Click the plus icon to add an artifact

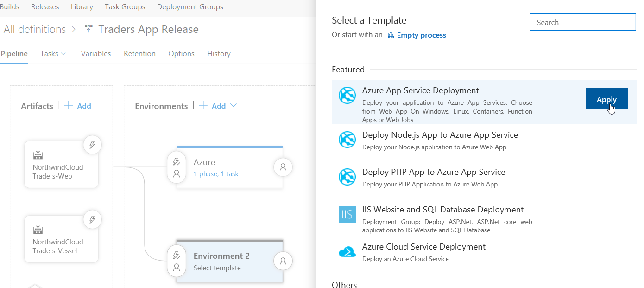point(69,106)
